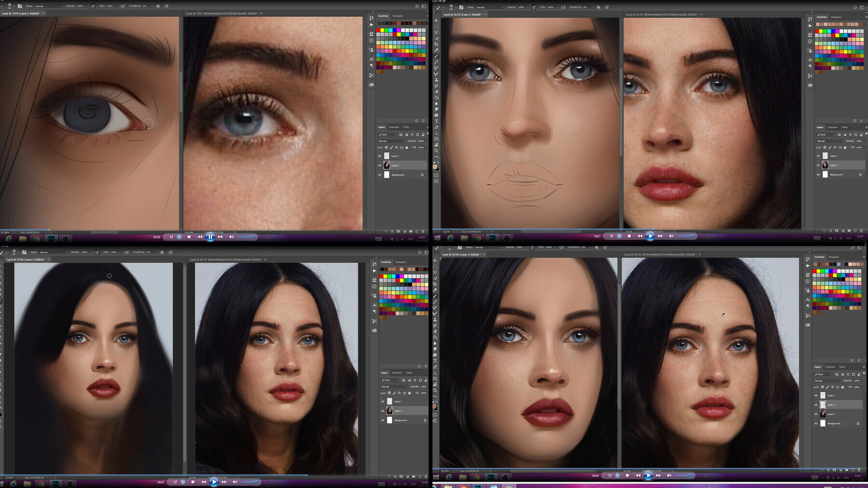Select the Zoom tool in top-right window
The height and width of the screenshot is (488, 868).
[x=436, y=151]
